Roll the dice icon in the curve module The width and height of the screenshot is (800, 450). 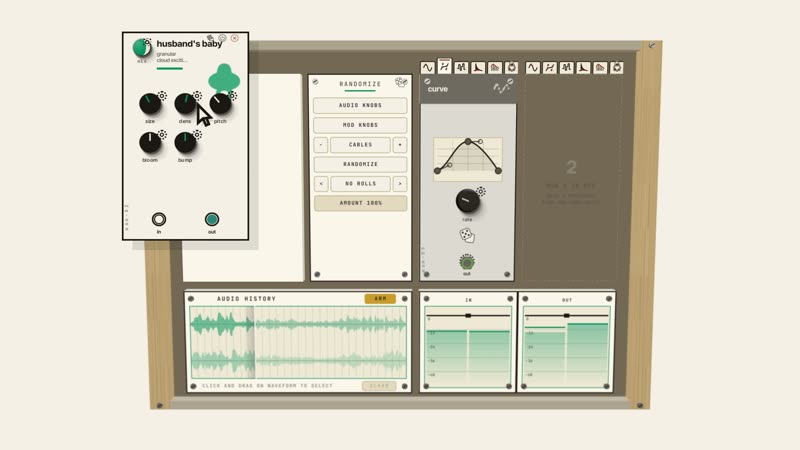(467, 236)
